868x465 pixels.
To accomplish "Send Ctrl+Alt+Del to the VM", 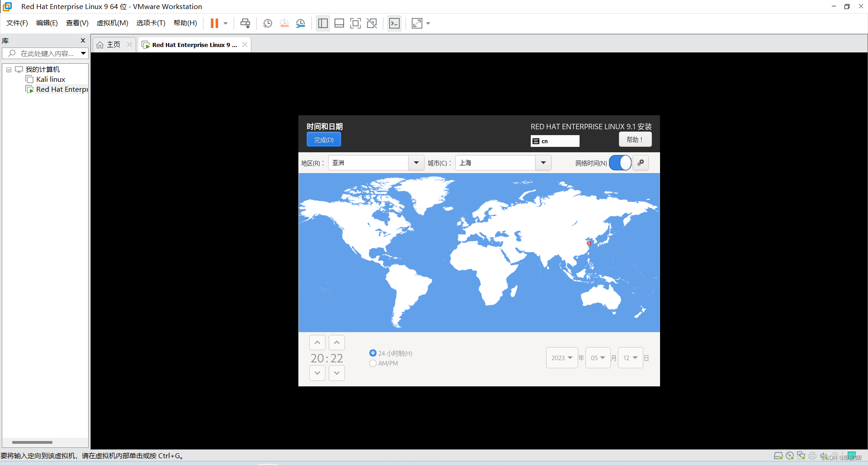I will pyautogui.click(x=245, y=23).
